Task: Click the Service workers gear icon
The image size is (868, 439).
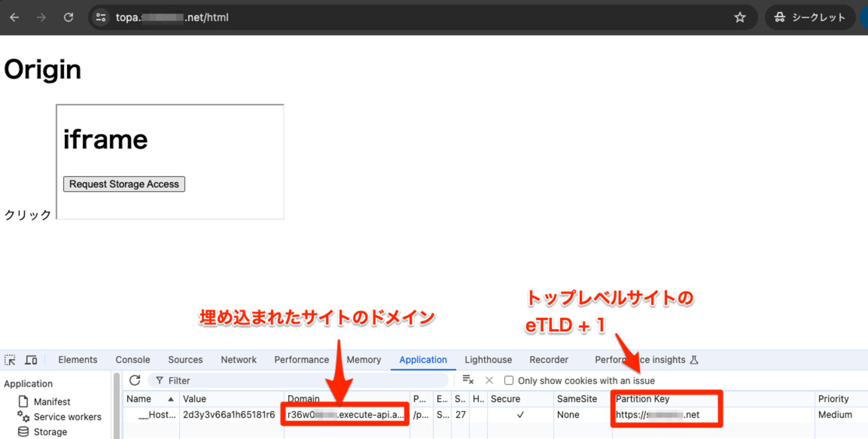Action: (x=23, y=416)
